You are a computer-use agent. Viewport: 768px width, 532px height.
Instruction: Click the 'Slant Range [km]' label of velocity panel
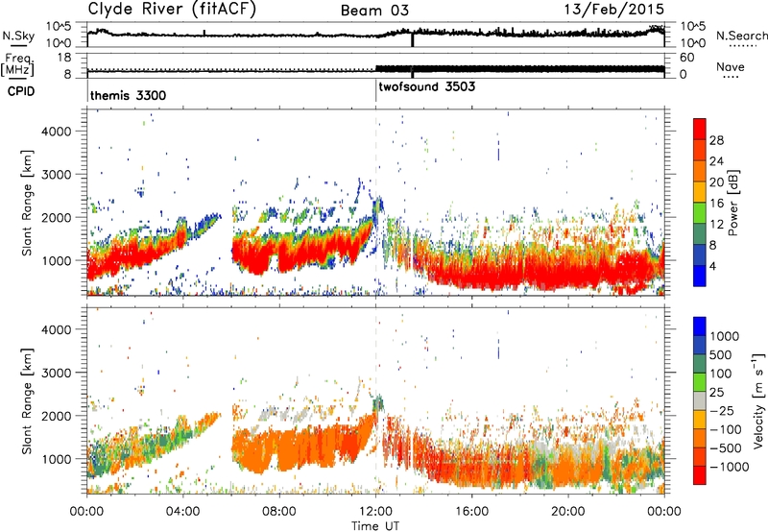(27, 401)
